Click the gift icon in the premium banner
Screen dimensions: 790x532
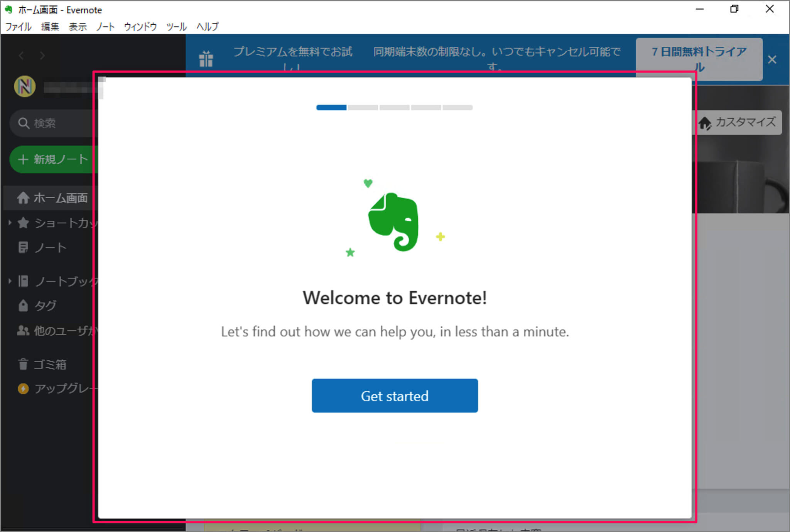pos(206,59)
